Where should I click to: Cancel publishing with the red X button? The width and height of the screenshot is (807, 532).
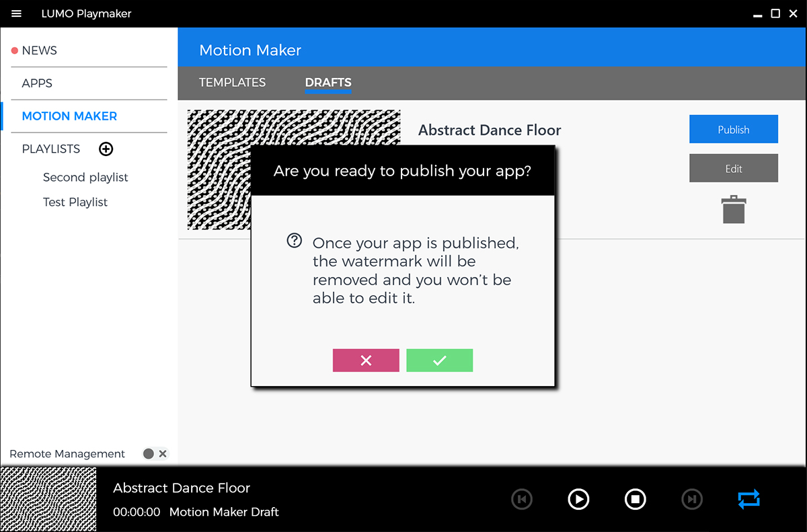tap(366, 360)
